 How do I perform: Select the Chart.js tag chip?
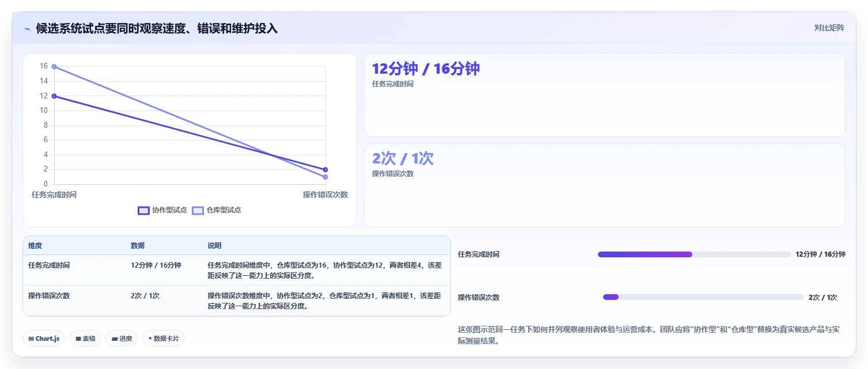(44, 338)
